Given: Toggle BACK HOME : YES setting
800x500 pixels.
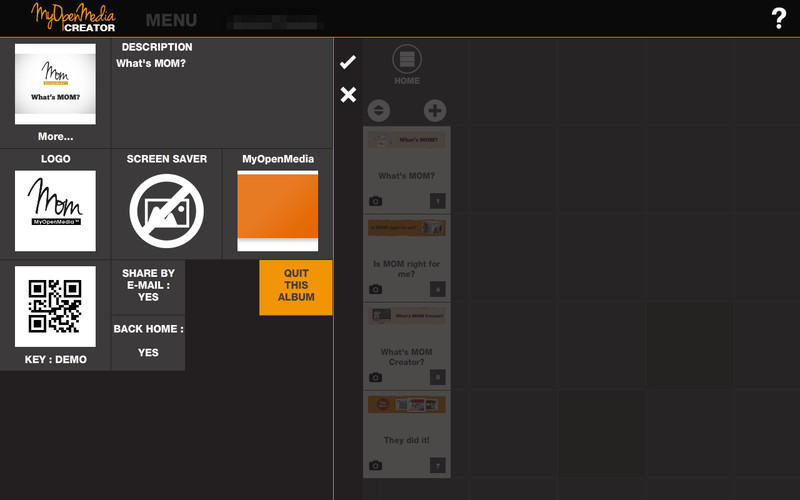Looking at the screenshot, I should [148, 341].
